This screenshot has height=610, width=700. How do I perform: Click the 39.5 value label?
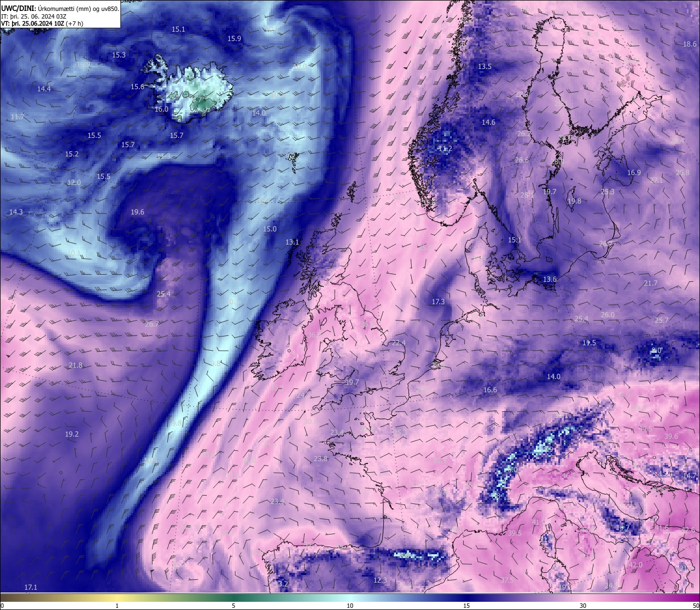tap(515, 533)
